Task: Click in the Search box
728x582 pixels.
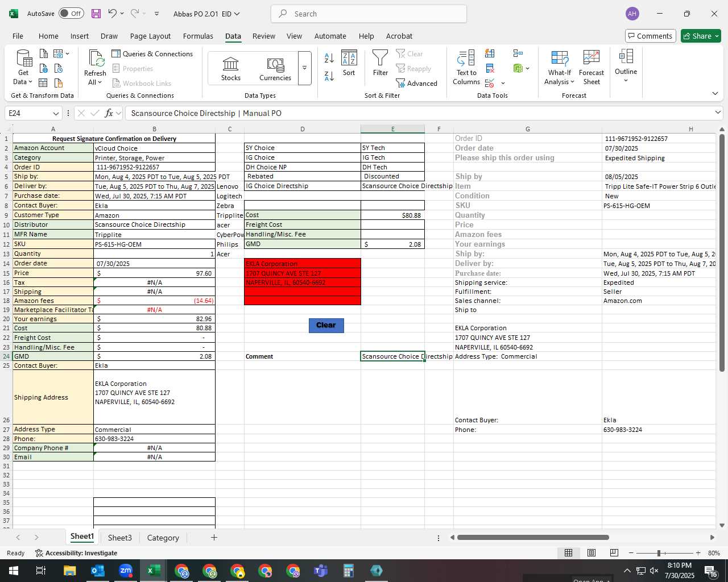Action: pos(369,14)
